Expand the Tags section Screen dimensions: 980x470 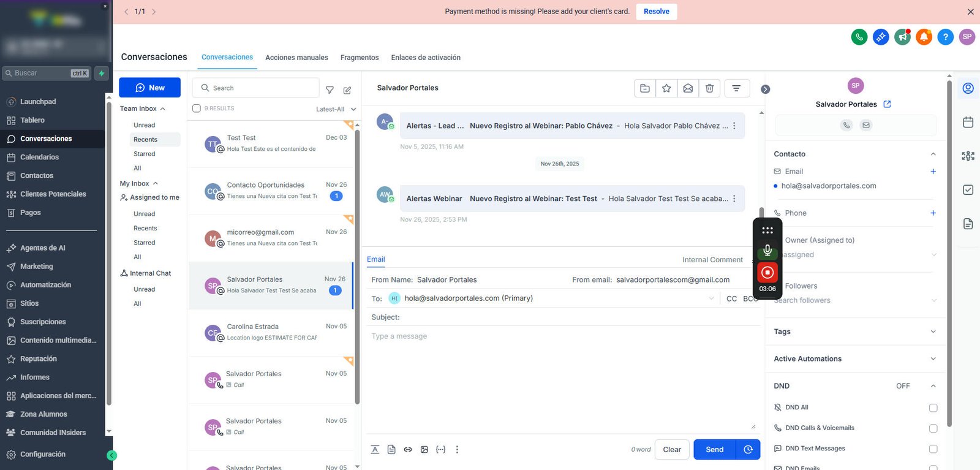tap(856, 332)
